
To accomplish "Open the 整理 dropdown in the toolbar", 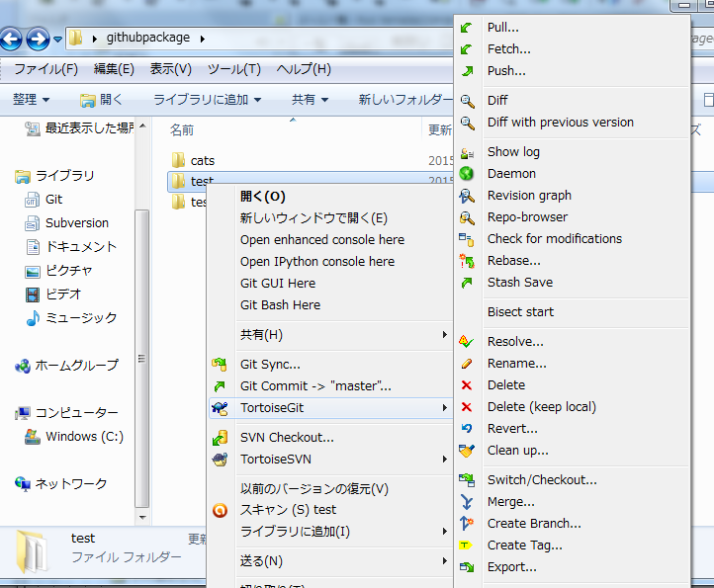I will click(x=31, y=99).
